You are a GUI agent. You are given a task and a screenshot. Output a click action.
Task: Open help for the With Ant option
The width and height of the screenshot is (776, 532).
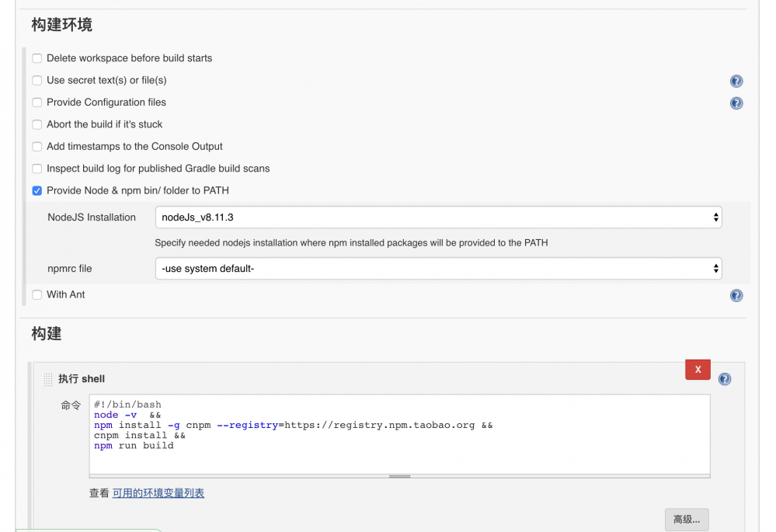click(736, 295)
